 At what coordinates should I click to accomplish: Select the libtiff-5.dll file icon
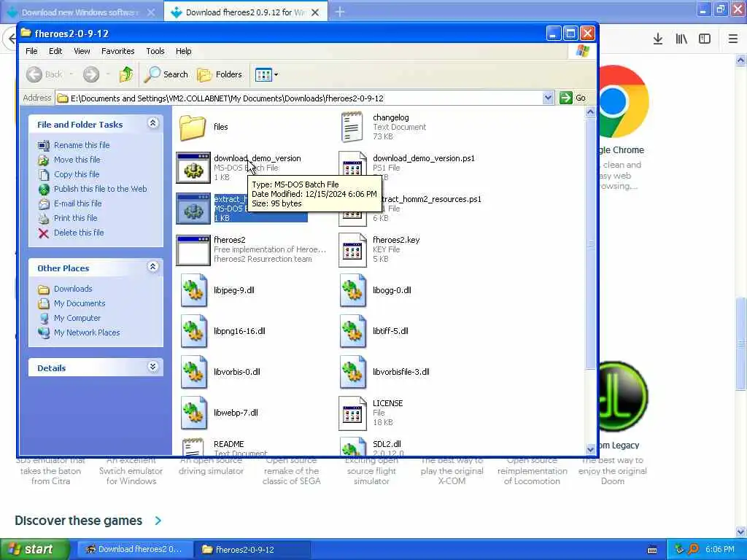353,332
